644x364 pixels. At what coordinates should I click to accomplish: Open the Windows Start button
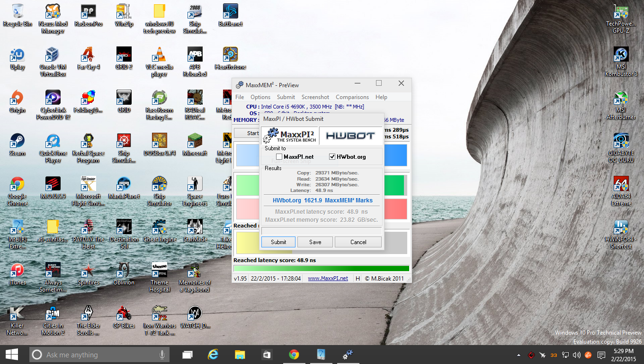tap(12, 355)
